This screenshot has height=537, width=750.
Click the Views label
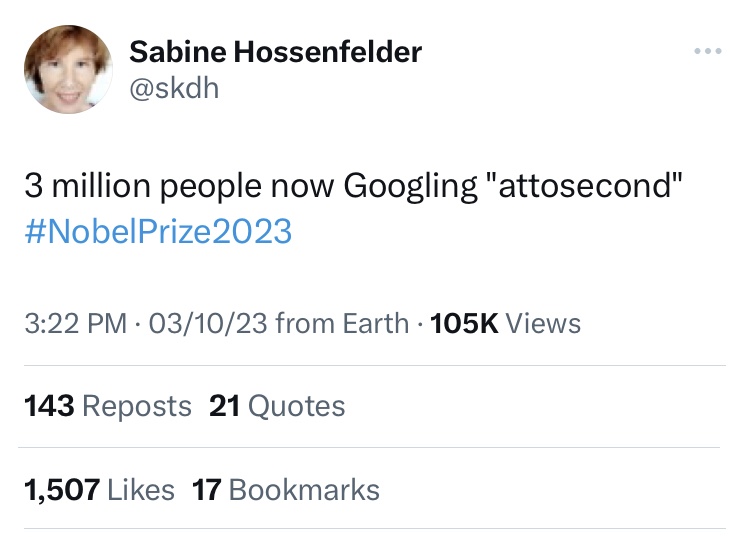pos(543,323)
